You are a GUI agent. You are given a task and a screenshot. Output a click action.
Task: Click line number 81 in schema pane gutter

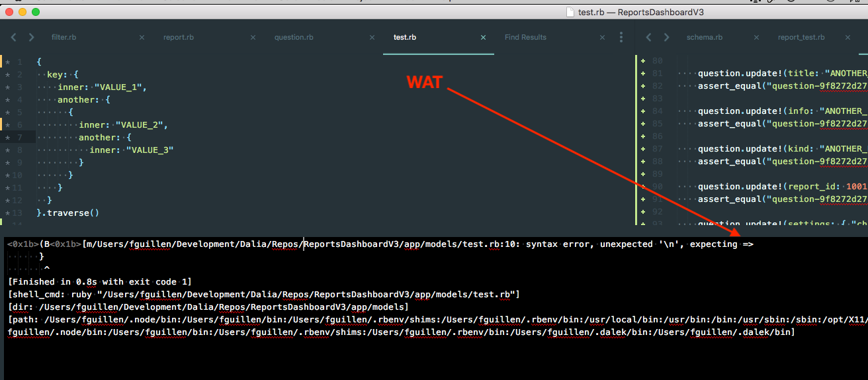pos(657,73)
